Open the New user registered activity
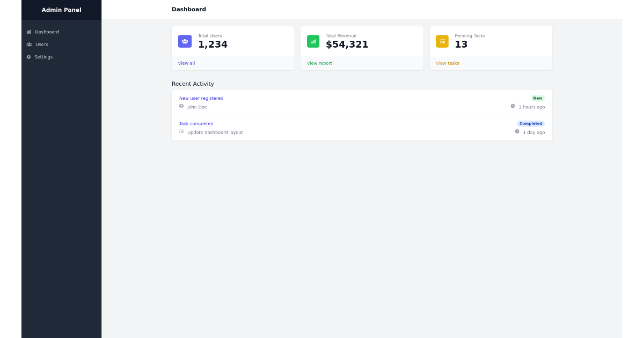644x338 pixels. pyautogui.click(x=201, y=98)
